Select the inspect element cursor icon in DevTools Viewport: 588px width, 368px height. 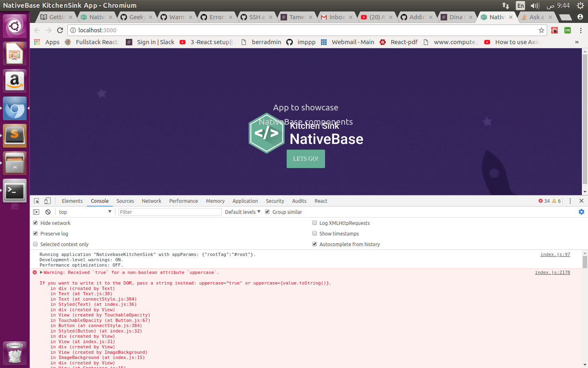(x=36, y=201)
